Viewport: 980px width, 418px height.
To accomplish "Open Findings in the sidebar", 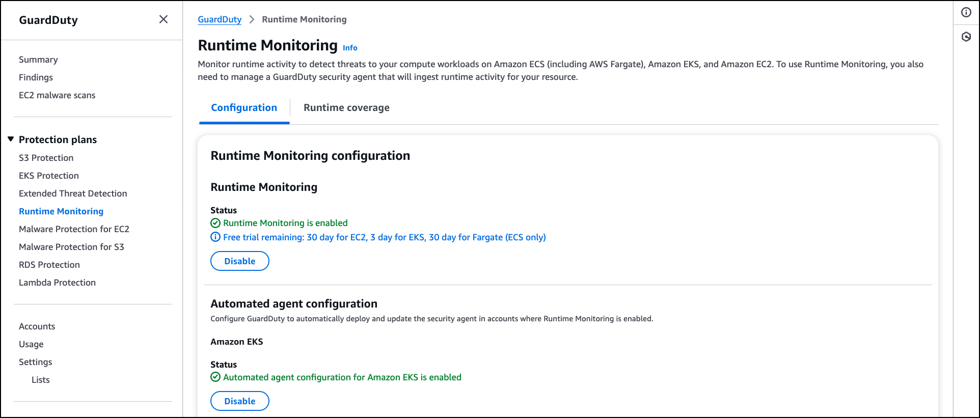I will coord(36,77).
